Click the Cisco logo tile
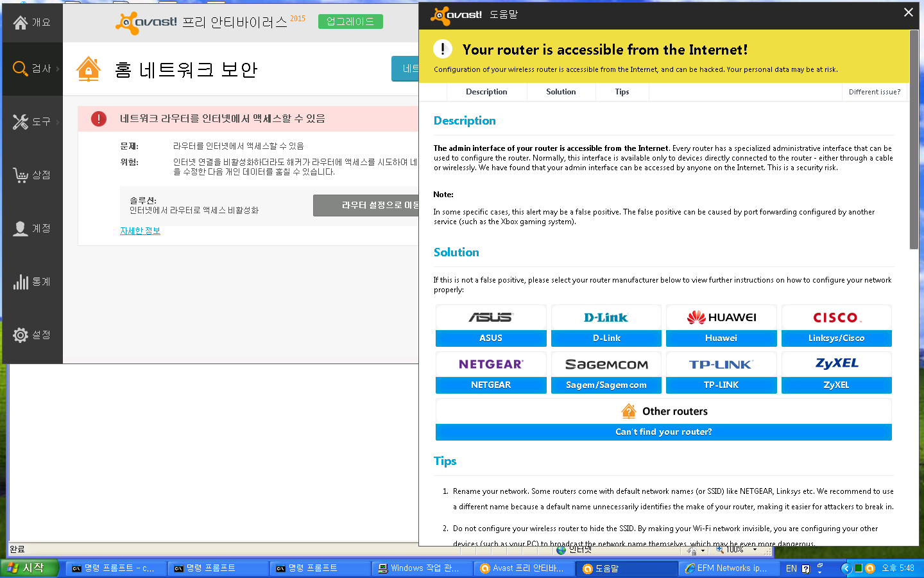Viewport: 924px width, 578px height. [837, 317]
